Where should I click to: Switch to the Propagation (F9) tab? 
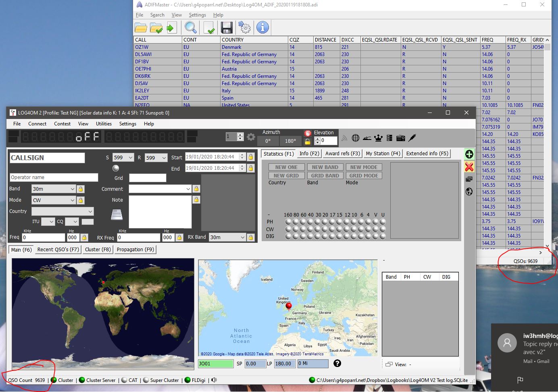pos(135,250)
